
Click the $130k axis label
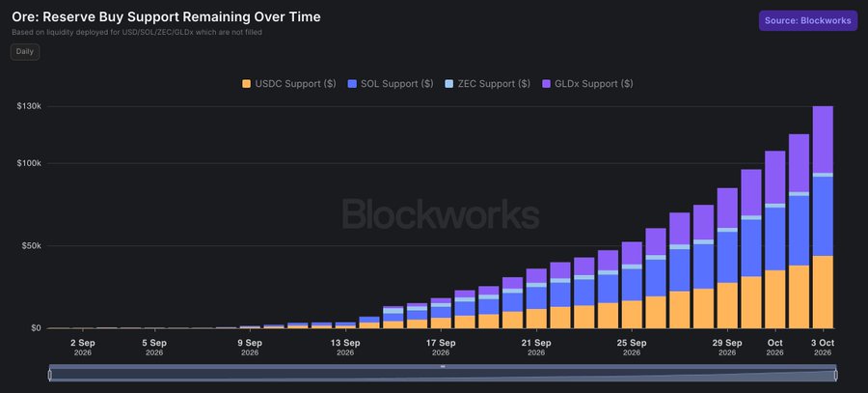(28, 106)
